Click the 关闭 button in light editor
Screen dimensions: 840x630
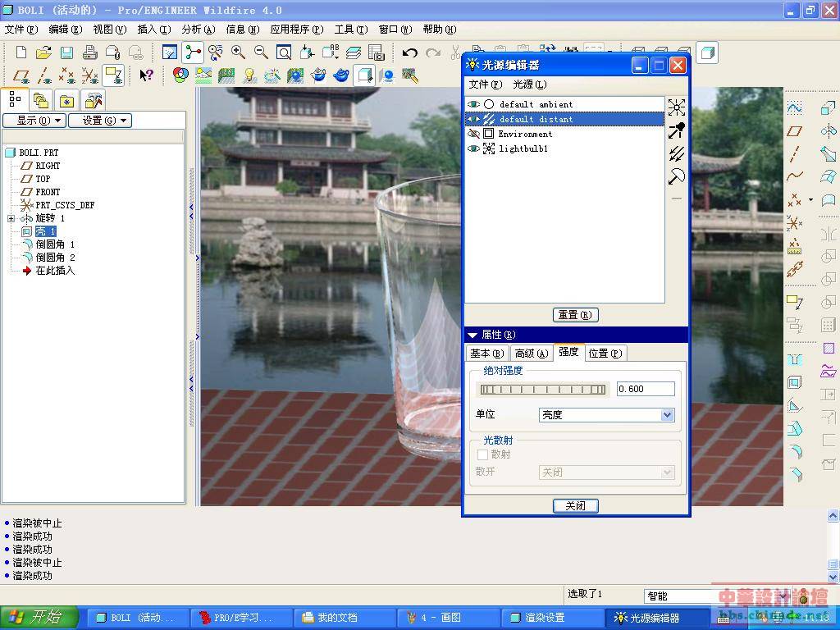tap(575, 505)
